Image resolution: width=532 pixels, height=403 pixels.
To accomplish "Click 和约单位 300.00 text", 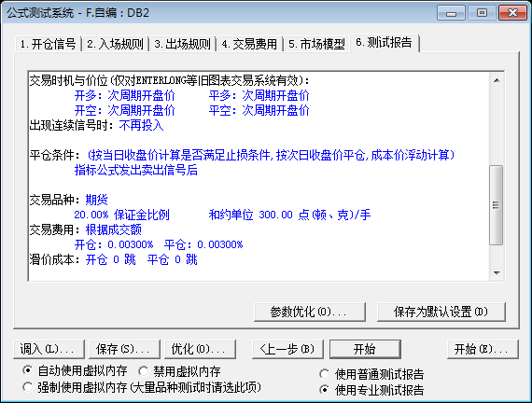I will 251,215.
